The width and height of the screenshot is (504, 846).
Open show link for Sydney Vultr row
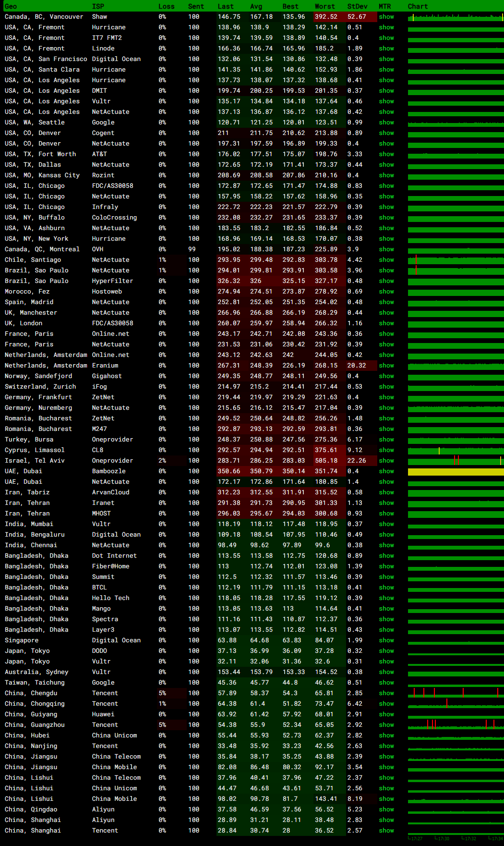[386, 672]
